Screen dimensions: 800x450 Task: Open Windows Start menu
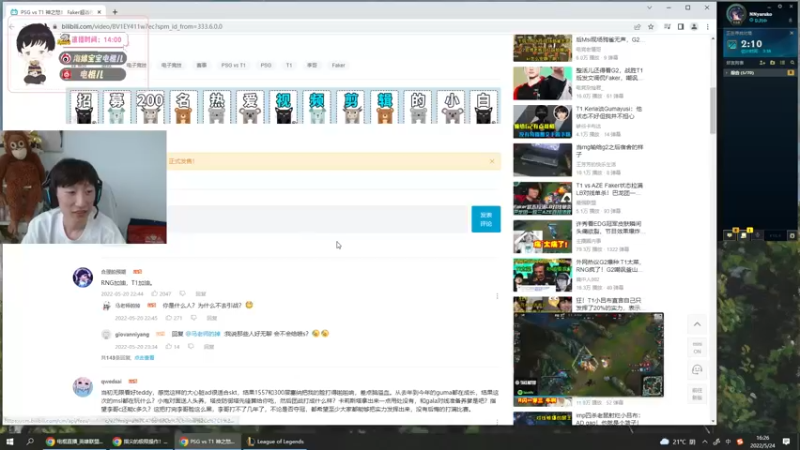point(10,441)
